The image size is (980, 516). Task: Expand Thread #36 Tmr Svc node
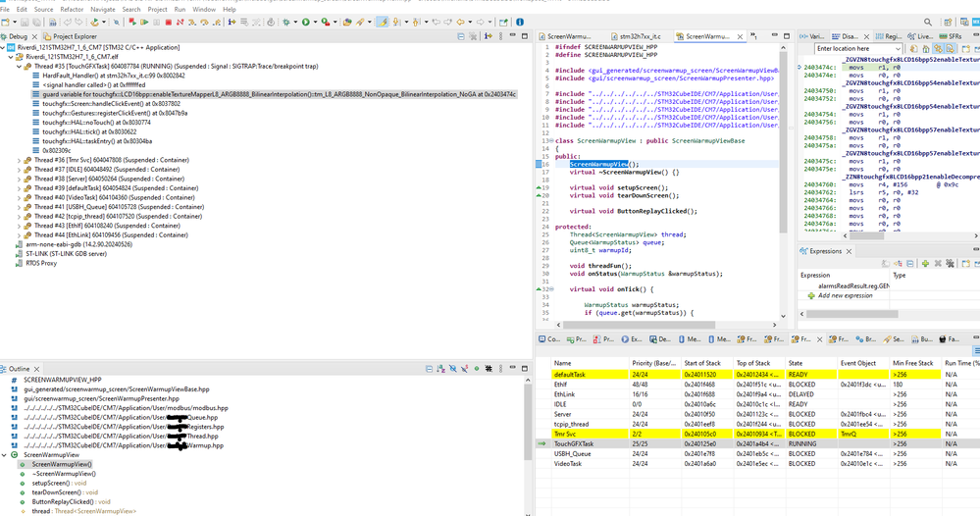(x=19, y=160)
